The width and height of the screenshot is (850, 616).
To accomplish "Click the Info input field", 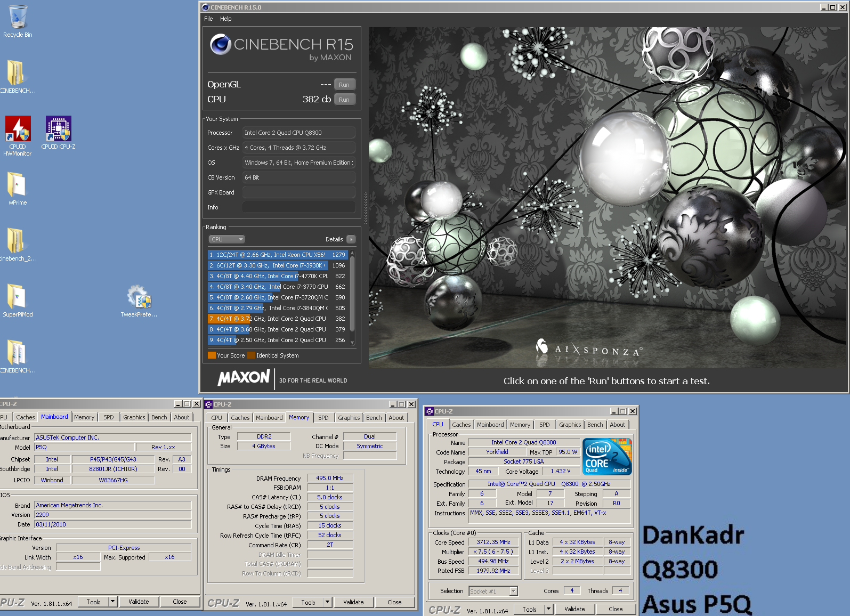I will [x=299, y=207].
